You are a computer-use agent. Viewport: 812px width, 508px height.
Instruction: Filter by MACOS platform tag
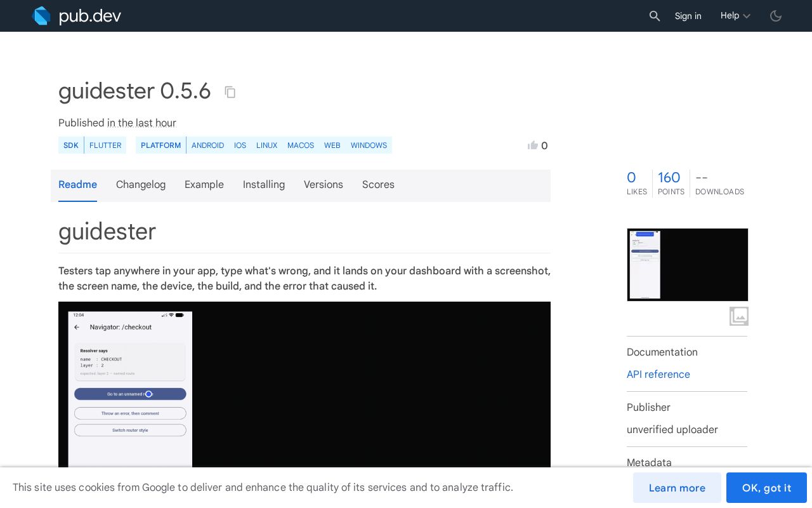(x=301, y=145)
